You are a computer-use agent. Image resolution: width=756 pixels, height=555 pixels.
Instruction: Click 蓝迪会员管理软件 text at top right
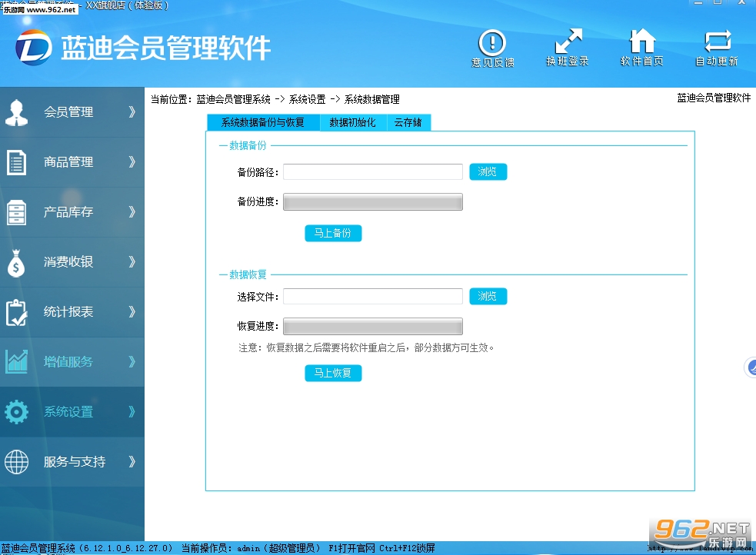[x=714, y=98]
